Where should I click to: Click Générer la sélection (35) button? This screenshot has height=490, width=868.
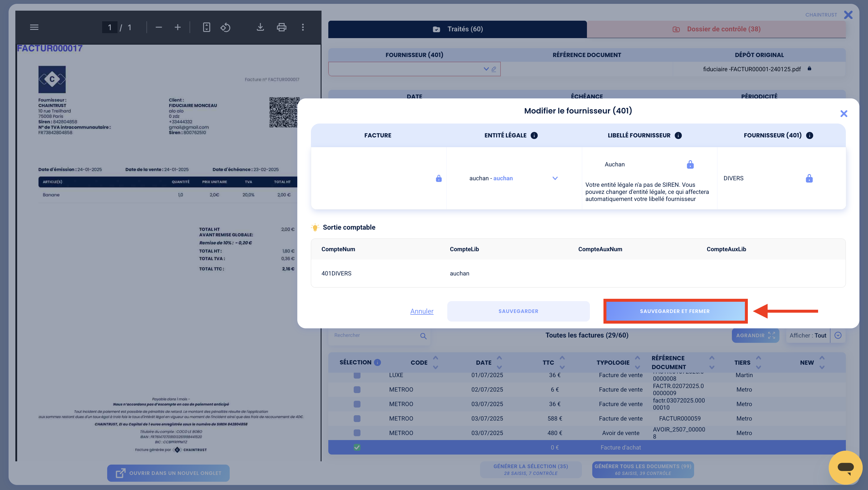point(531,469)
